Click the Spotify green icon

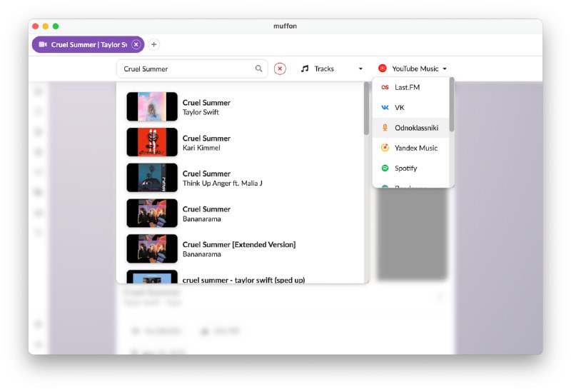click(x=385, y=169)
